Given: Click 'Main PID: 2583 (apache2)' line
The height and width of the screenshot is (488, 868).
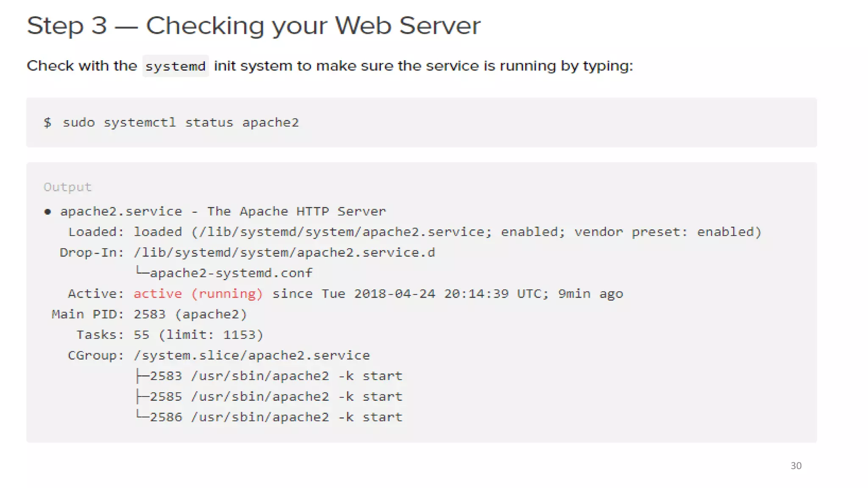Looking at the screenshot, I should pos(149,314).
